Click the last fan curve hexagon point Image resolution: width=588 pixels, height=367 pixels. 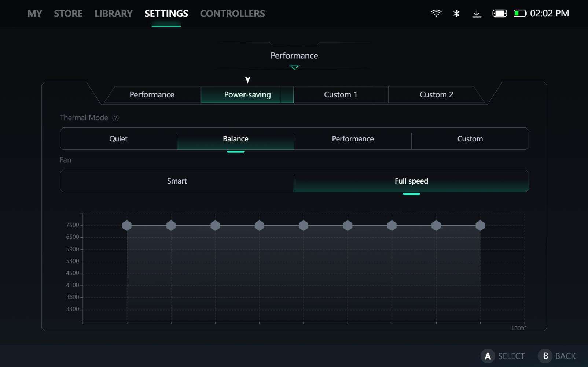[480, 226]
